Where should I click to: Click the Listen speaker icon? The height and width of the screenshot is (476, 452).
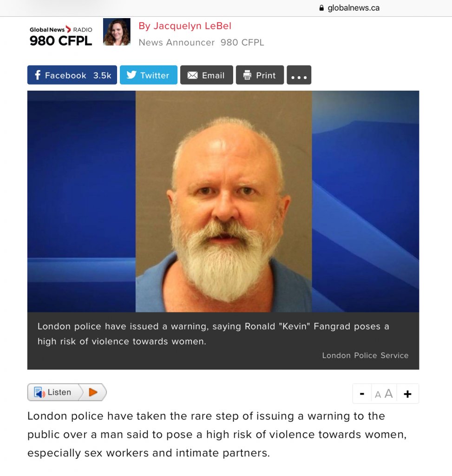point(39,392)
